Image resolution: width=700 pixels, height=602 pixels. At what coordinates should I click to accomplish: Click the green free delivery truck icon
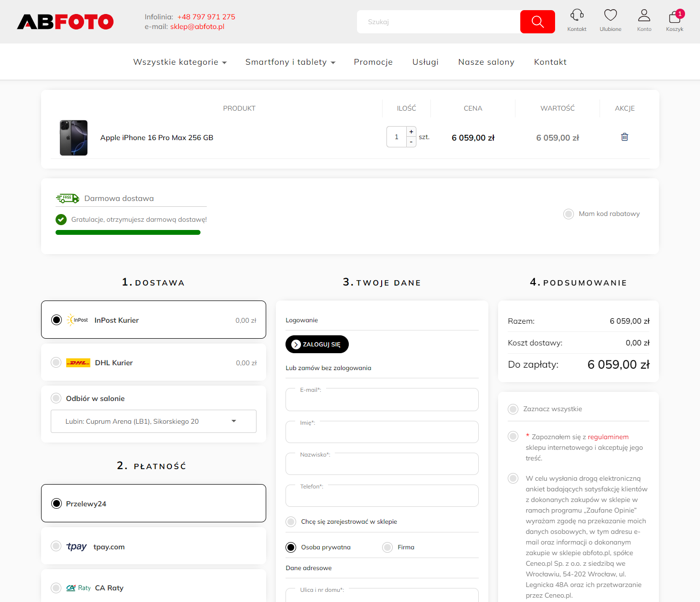[x=67, y=198]
